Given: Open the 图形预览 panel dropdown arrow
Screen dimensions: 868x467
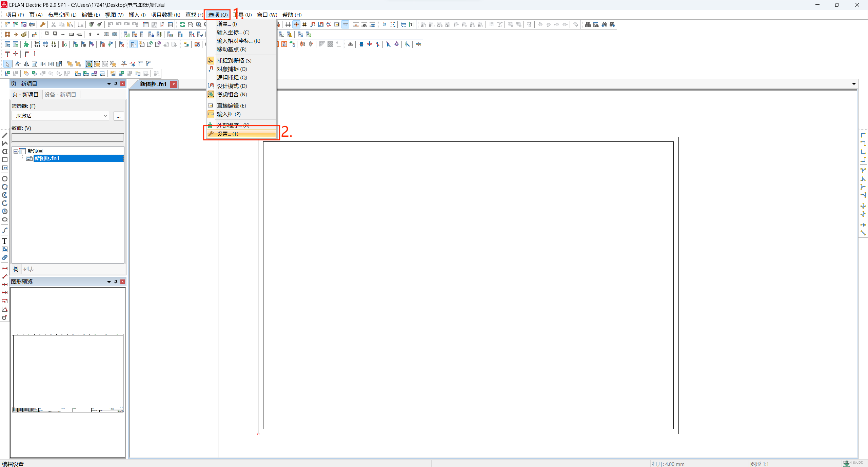Looking at the screenshot, I should 109,282.
